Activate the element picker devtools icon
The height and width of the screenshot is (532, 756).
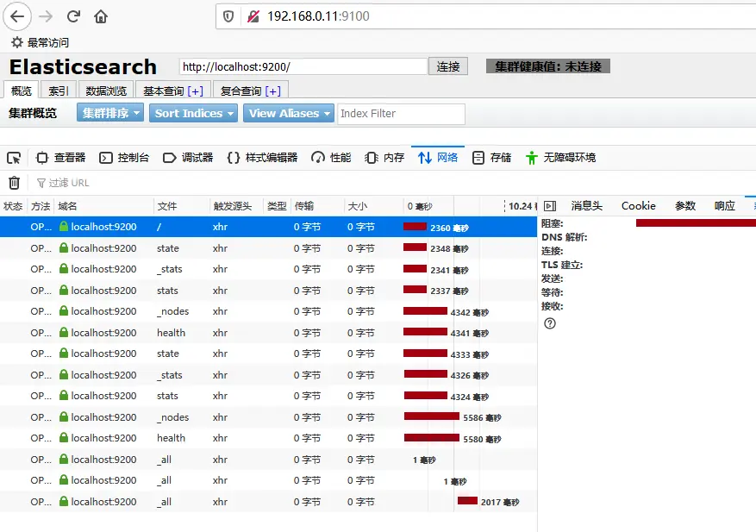point(14,158)
